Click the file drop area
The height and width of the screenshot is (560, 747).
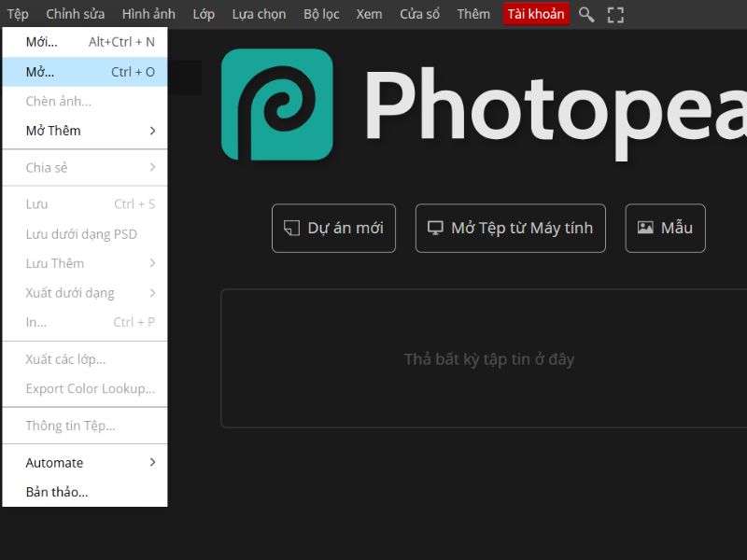484,358
